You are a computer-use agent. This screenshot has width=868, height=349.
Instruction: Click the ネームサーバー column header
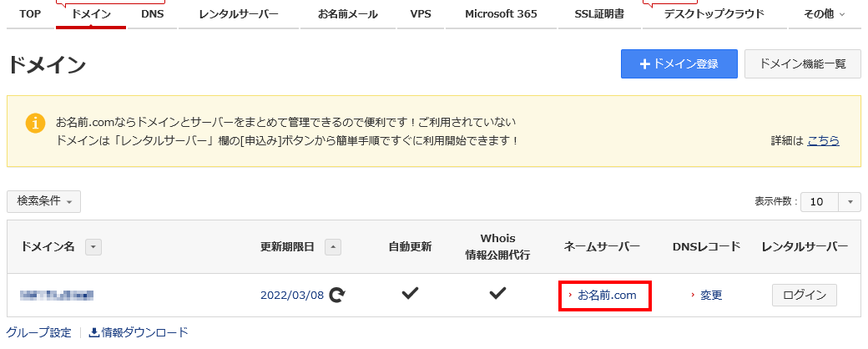point(602,247)
